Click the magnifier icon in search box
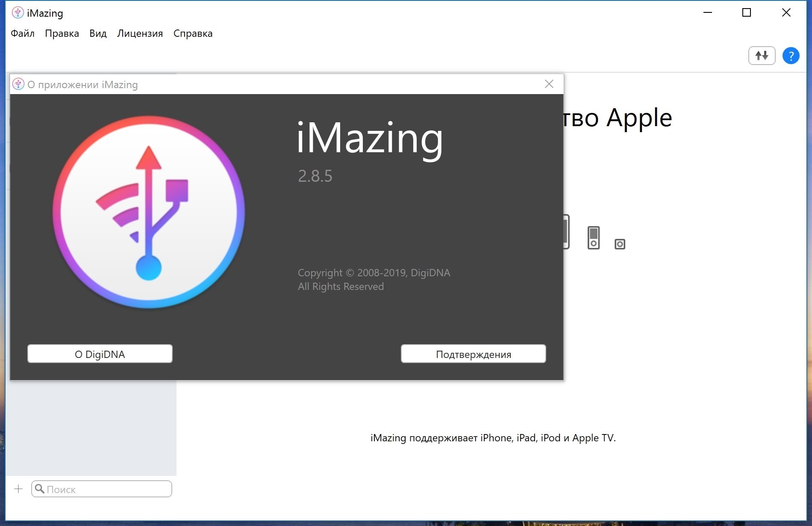The height and width of the screenshot is (526, 812). tap(40, 489)
